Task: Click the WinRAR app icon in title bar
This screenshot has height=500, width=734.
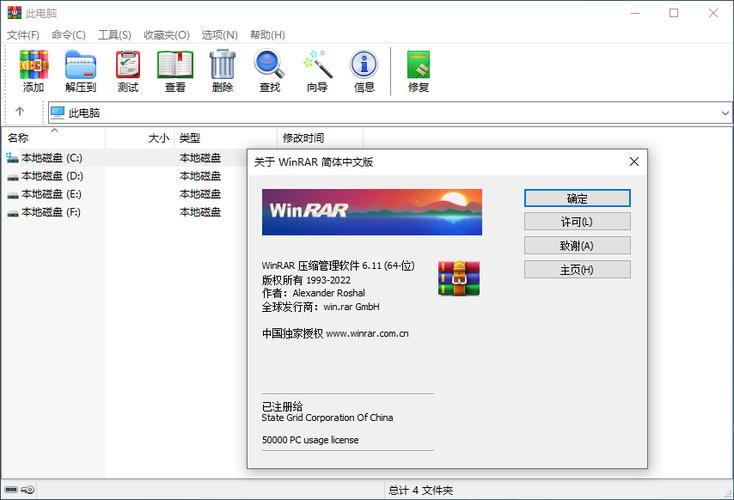Action: coord(14,13)
